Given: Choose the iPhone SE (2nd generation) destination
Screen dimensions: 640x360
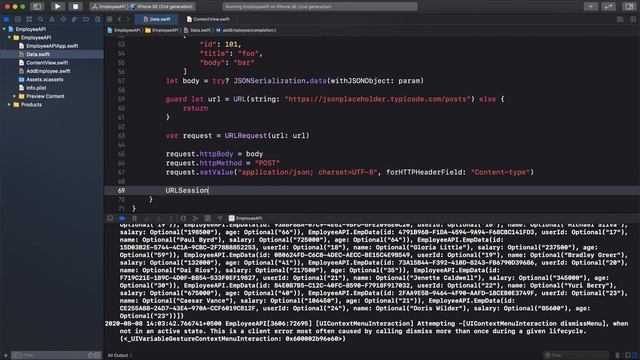Looking at the screenshot, I should pyautogui.click(x=162, y=7).
